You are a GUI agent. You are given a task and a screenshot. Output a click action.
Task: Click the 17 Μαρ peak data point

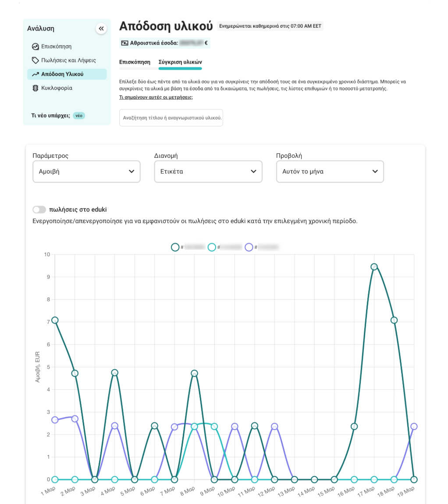coord(374,267)
